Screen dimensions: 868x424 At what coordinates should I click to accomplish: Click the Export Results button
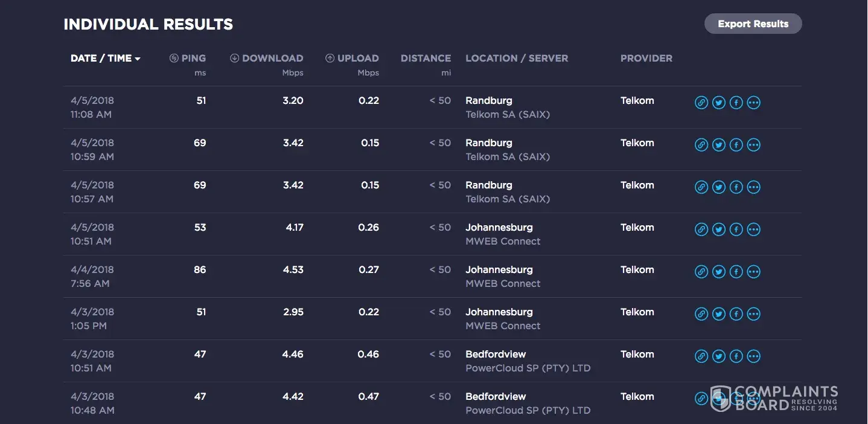(753, 24)
